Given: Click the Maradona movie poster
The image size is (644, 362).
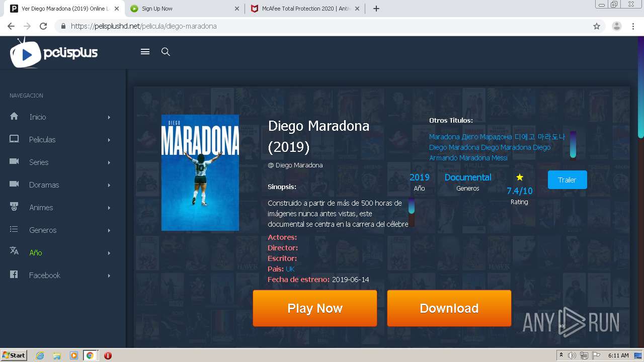Looking at the screenshot, I should pos(200,172).
